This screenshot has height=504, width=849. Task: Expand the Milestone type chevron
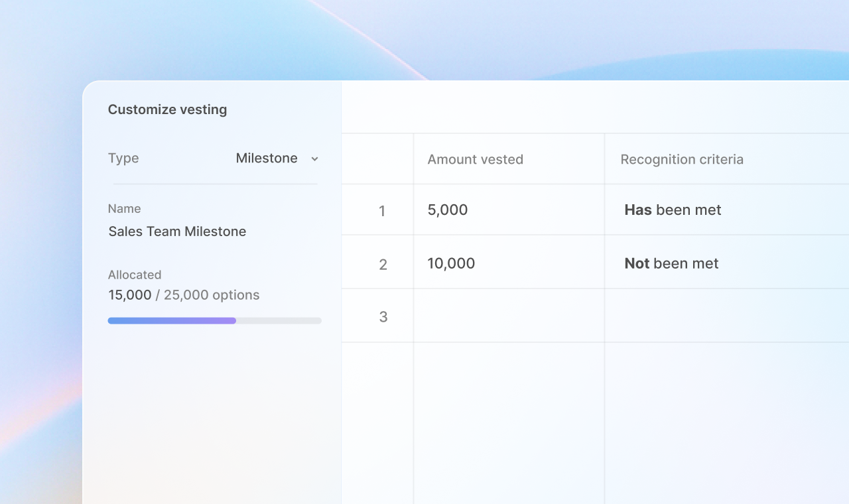click(314, 158)
